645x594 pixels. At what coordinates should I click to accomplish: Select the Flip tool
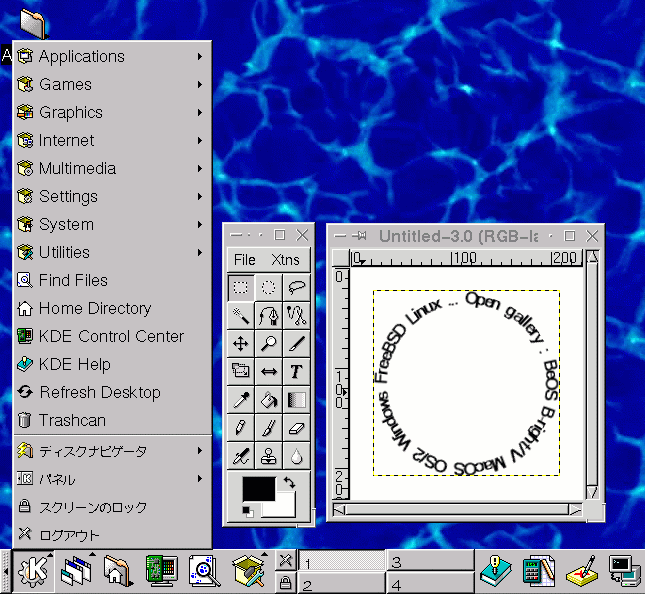tap(269, 371)
